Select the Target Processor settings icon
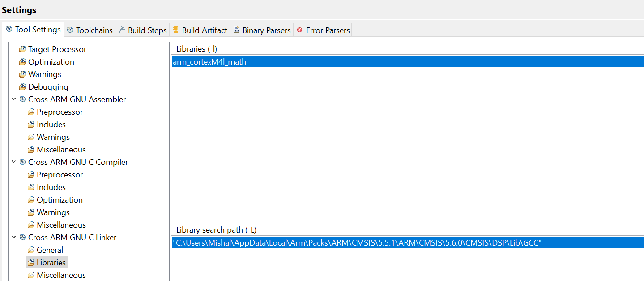Viewport: 644px width, 281px height. tap(22, 49)
